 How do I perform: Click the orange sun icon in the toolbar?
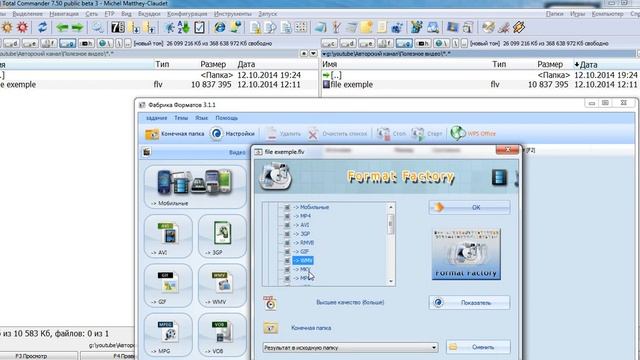point(7,27)
